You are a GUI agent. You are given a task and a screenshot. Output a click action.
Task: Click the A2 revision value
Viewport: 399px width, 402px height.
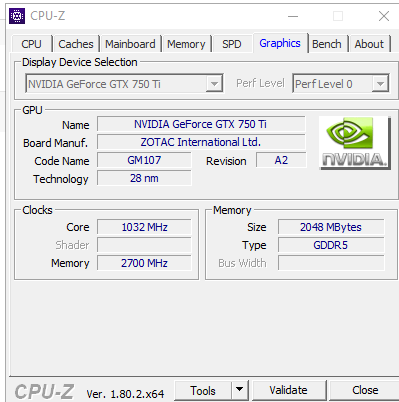(281, 160)
